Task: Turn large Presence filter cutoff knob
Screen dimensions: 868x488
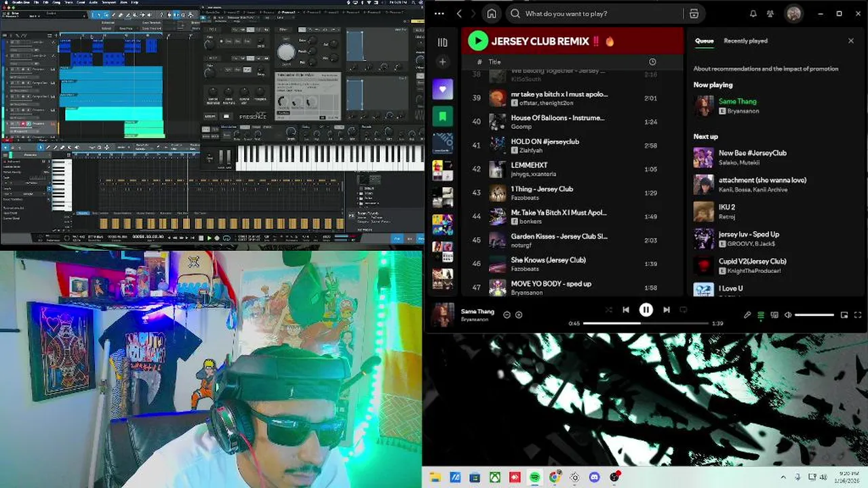Action: click(286, 52)
